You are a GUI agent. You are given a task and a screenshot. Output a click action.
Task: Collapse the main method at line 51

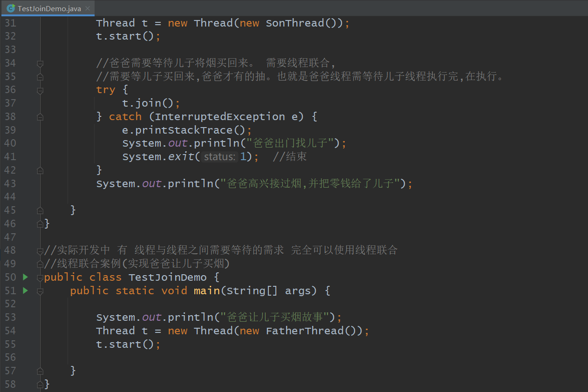40,291
